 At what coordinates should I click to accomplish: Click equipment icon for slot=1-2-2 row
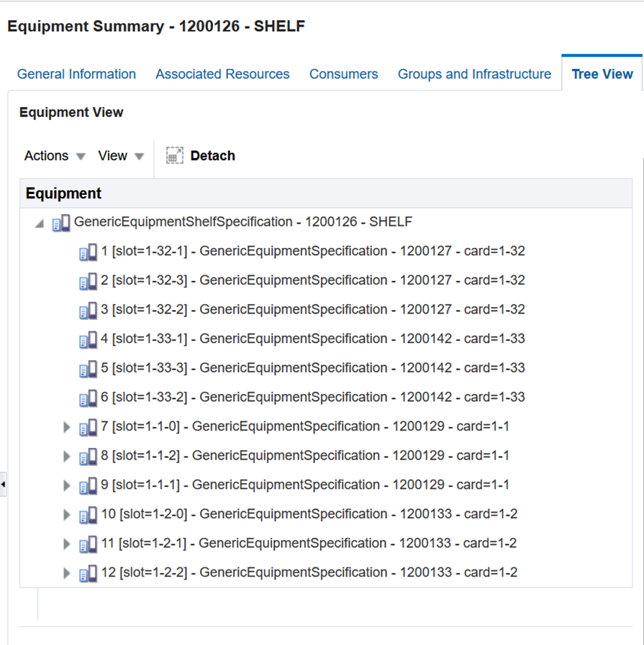point(88,573)
